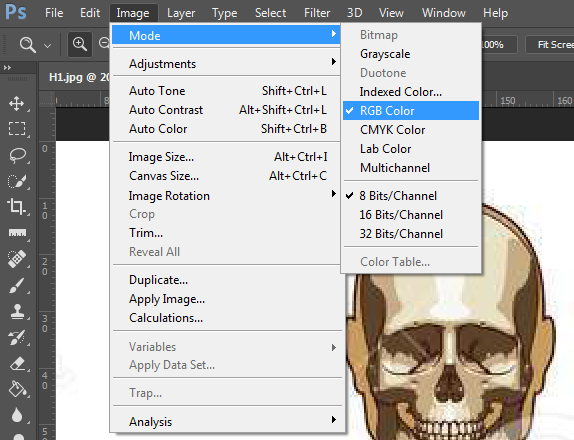Click the vertical ruler at 20
This screenshot has width=574, height=440.
pos(45,266)
